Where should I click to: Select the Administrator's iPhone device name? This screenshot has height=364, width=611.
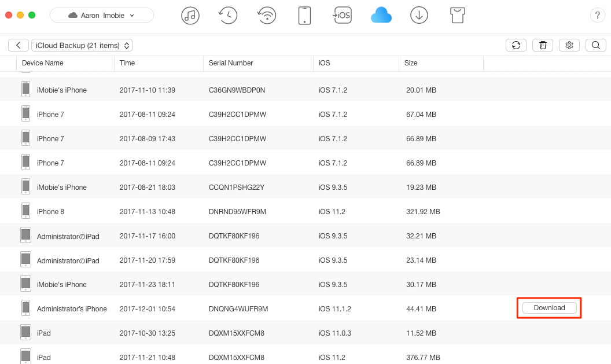(72, 308)
